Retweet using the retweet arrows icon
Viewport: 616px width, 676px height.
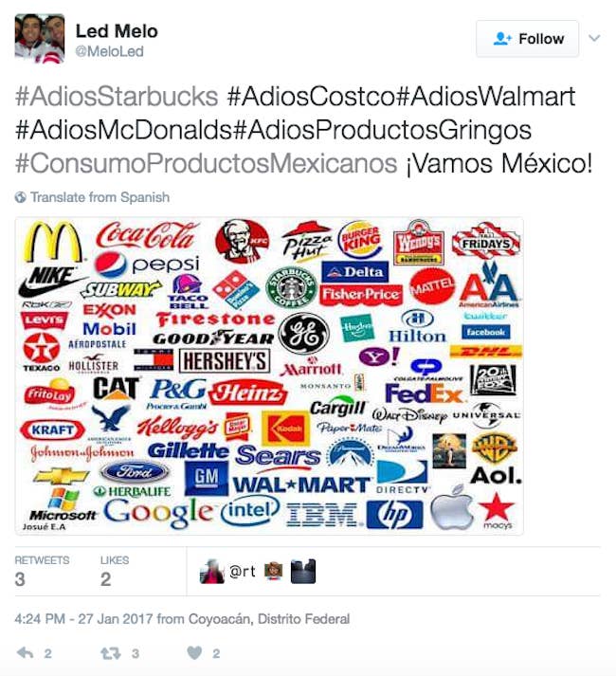click(110, 653)
